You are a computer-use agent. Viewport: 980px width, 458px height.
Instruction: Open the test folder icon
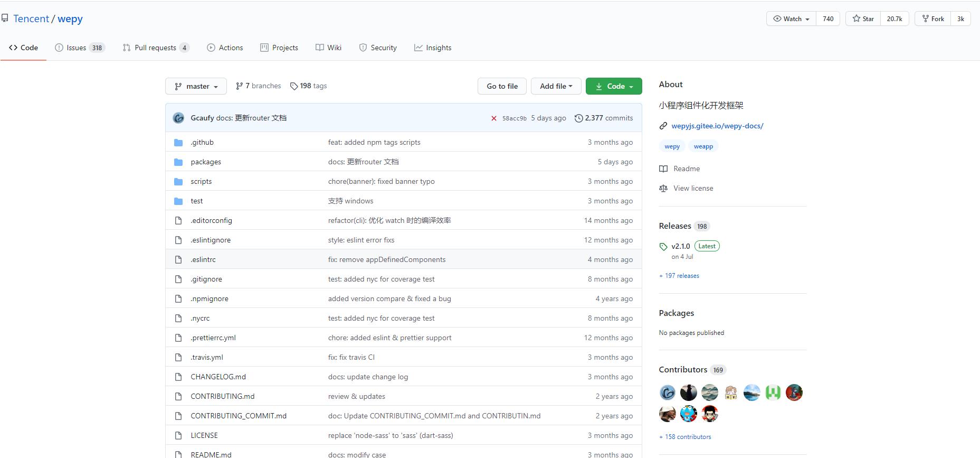click(x=178, y=201)
